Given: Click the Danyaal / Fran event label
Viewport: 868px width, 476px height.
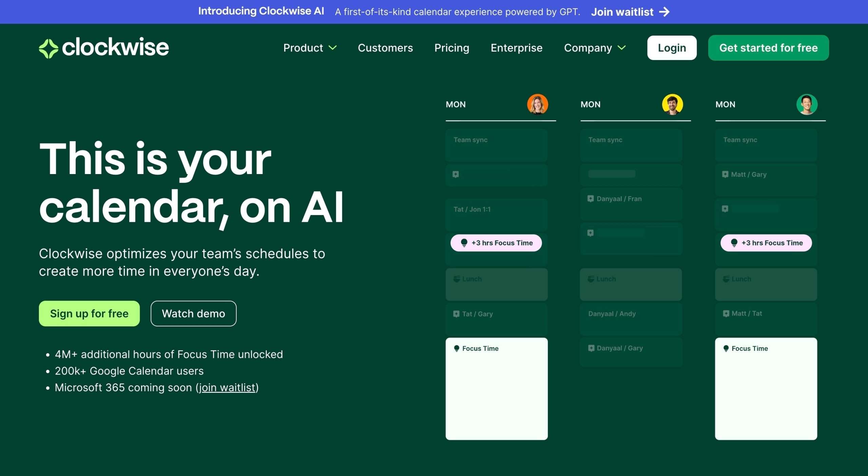Looking at the screenshot, I should pyautogui.click(x=619, y=198).
